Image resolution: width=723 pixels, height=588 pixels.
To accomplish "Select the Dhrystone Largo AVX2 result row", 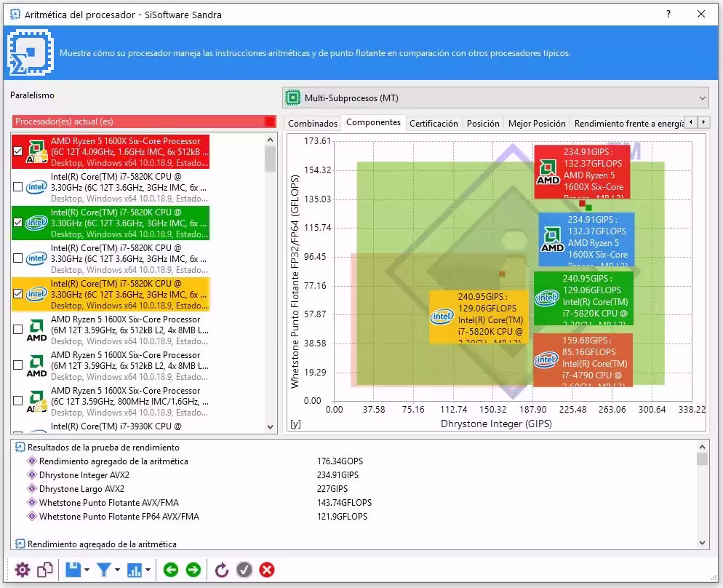I will [81, 489].
